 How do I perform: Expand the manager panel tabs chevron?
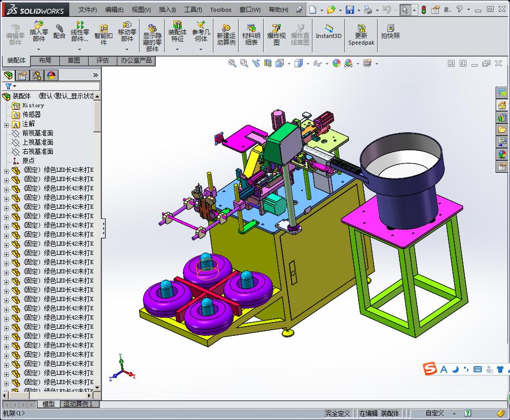95,75
